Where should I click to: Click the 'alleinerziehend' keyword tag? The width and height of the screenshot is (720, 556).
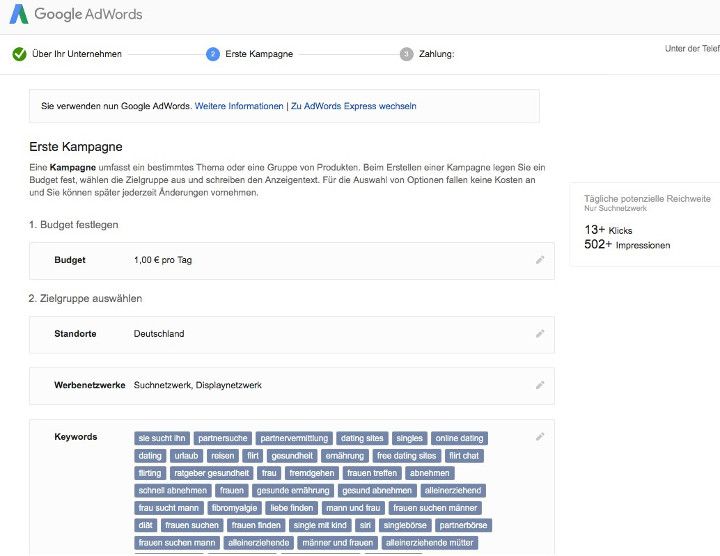coord(453,490)
